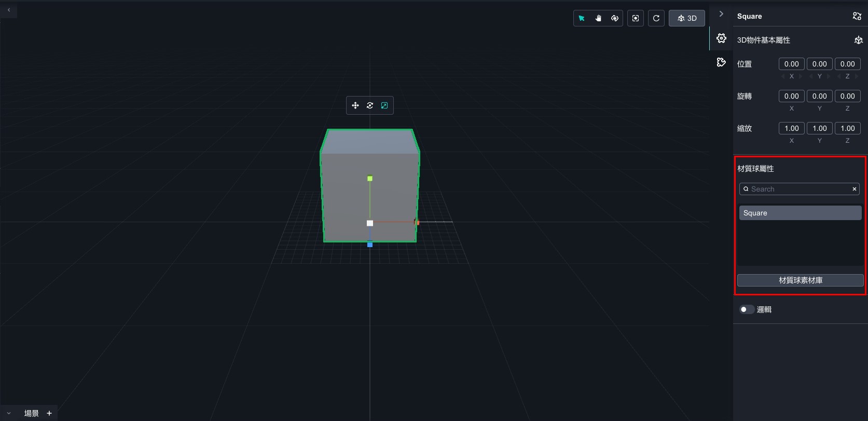Add a new scene with the plus button
The image size is (868, 421).
click(x=49, y=413)
